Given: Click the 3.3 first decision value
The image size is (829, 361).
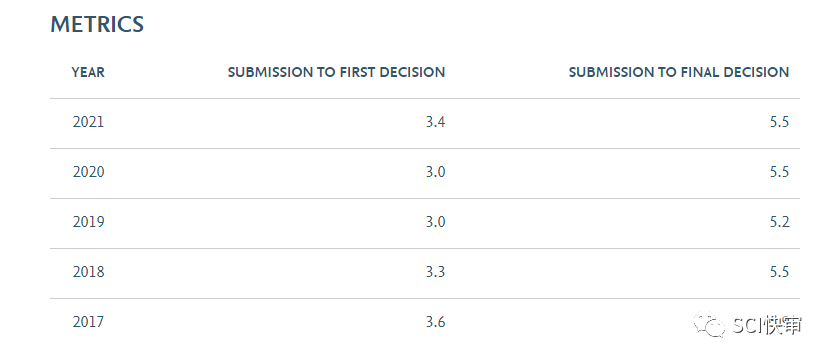Looking at the screenshot, I should [x=436, y=272].
